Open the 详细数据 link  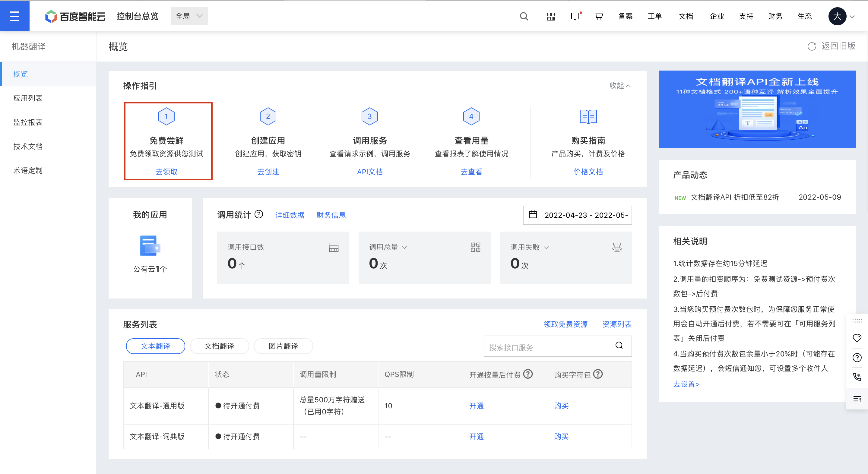(x=290, y=215)
